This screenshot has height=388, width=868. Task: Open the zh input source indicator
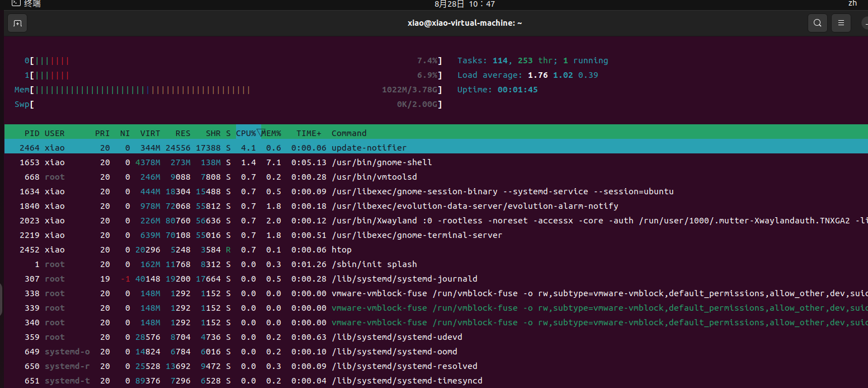click(x=852, y=3)
